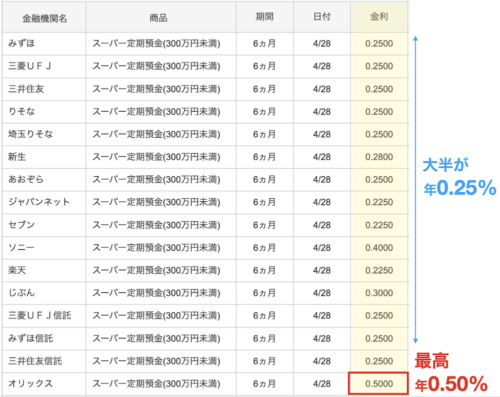Viewport: 500px width, 397px height.
Task: Click the 6ヵ月 period in the オリックス row
Action: pyautogui.click(x=265, y=384)
